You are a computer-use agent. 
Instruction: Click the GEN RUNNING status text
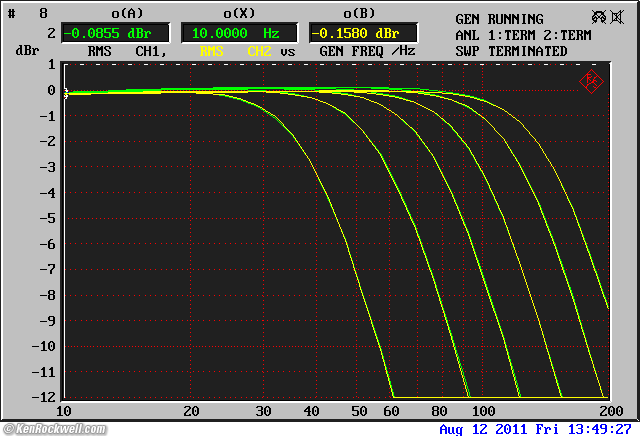499,19
